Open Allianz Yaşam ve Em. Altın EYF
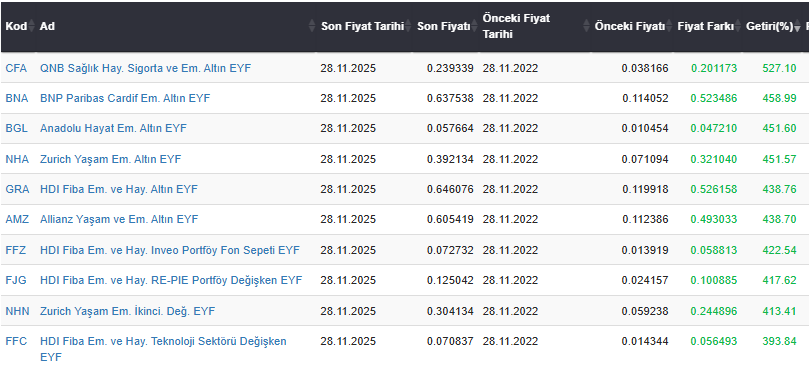Viewport: 809px width, 372px height. [x=119, y=219]
